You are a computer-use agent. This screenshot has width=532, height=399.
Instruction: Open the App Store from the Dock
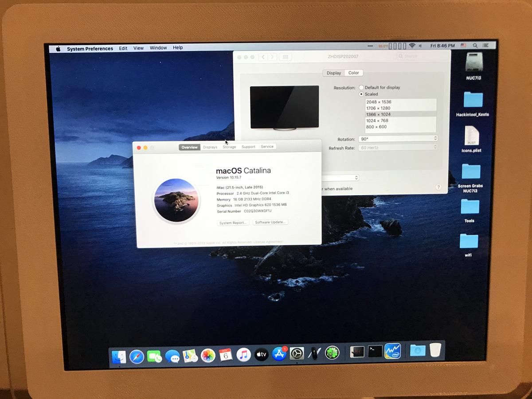pyautogui.click(x=280, y=354)
